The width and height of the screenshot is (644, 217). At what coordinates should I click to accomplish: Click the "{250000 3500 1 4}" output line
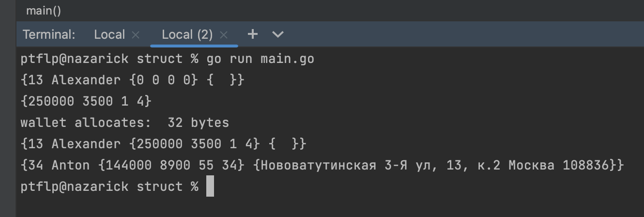tap(86, 101)
